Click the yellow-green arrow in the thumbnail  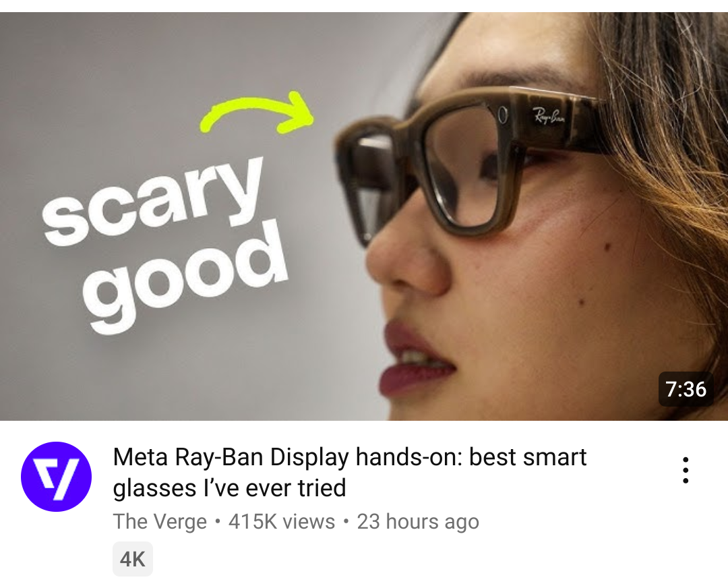pyautogui.click(x=257, y=112)
